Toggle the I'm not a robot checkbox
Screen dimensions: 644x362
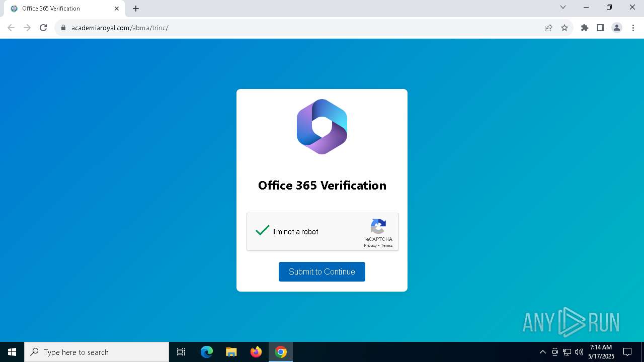tap(263, 231)
